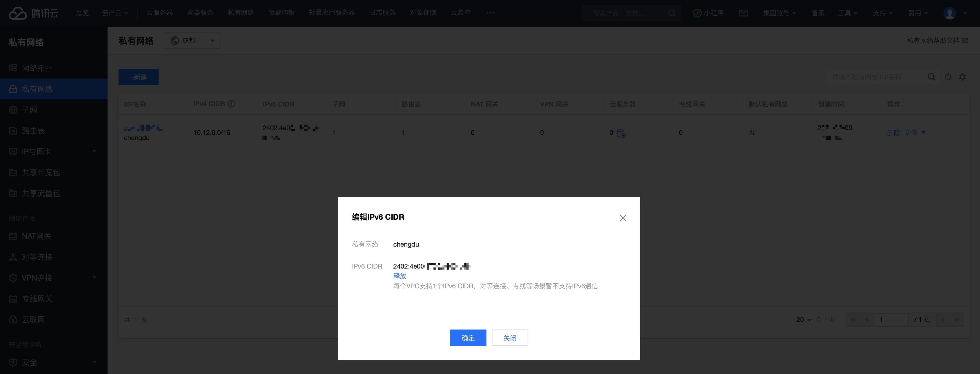980x374 pixels.
Task: Open 云产品 top menu
Action: pos(114,13)
